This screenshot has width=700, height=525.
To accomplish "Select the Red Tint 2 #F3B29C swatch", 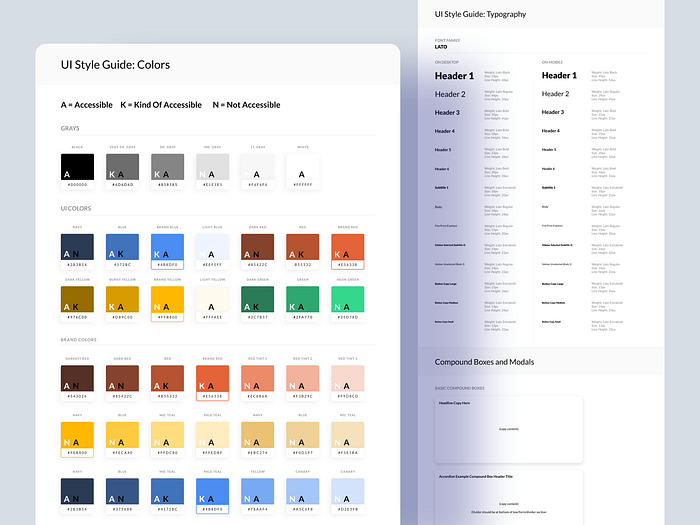I will click(x=303, y=383).
